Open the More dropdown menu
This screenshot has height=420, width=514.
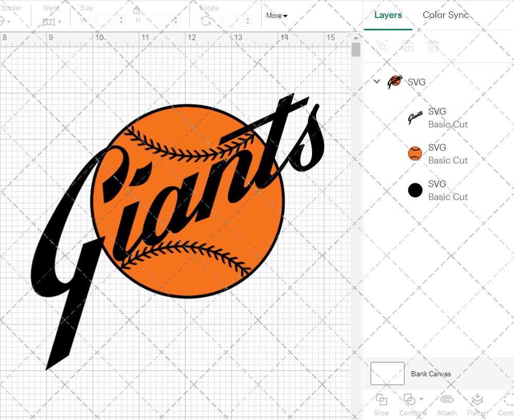[277, 16]
